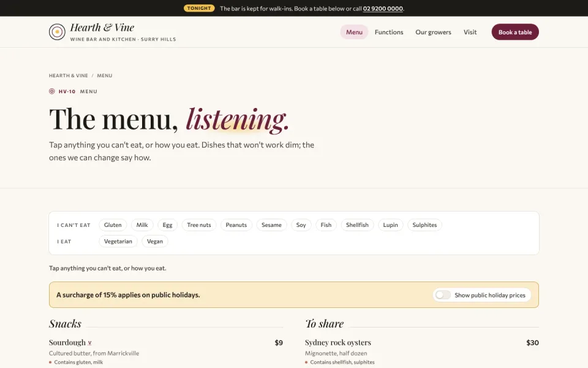Viewport: 588px width, 368px height.
Task: Toggle the Soy allergen filter
Action: click(301, 225)
